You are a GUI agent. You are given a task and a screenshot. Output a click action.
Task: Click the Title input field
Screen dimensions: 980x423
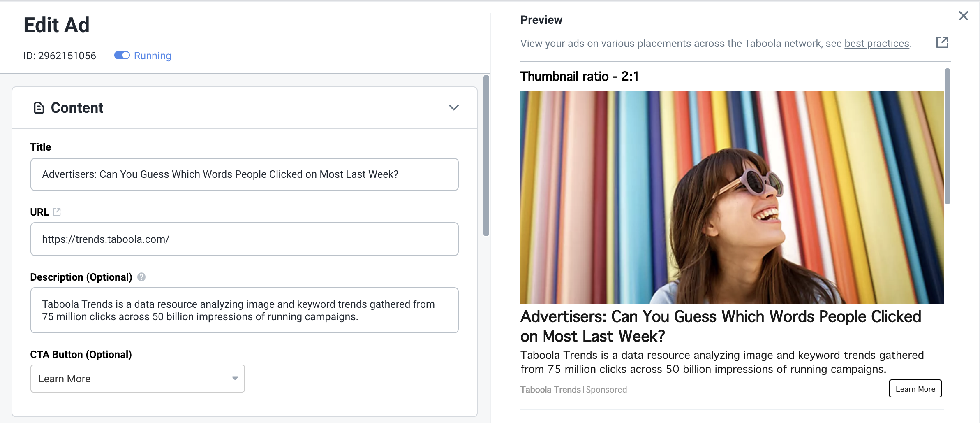pos(245,174)
